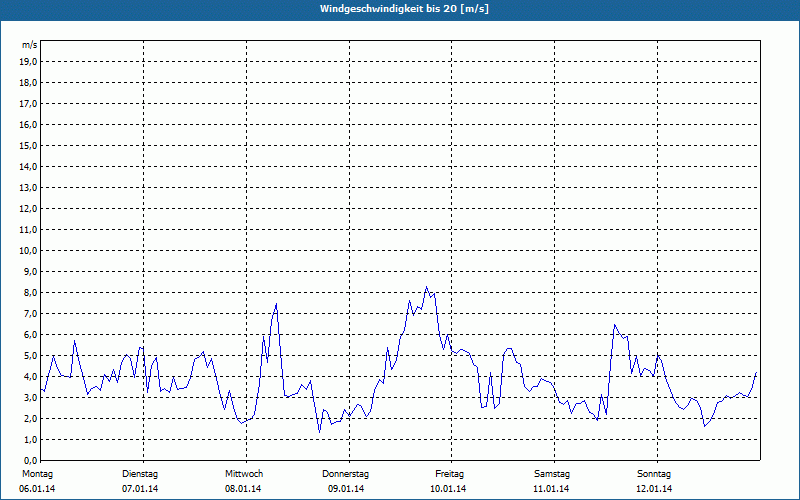This screenshot has height=500, width=800.
Task: Click the date 09.01.14
Action: (346, 489)
